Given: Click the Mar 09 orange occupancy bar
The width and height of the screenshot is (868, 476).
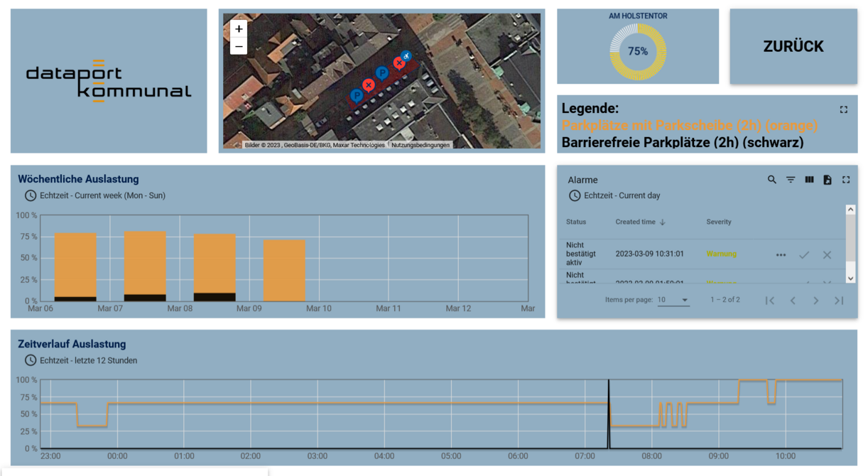Looking at the screenshot, I should [x=284, y=271].
